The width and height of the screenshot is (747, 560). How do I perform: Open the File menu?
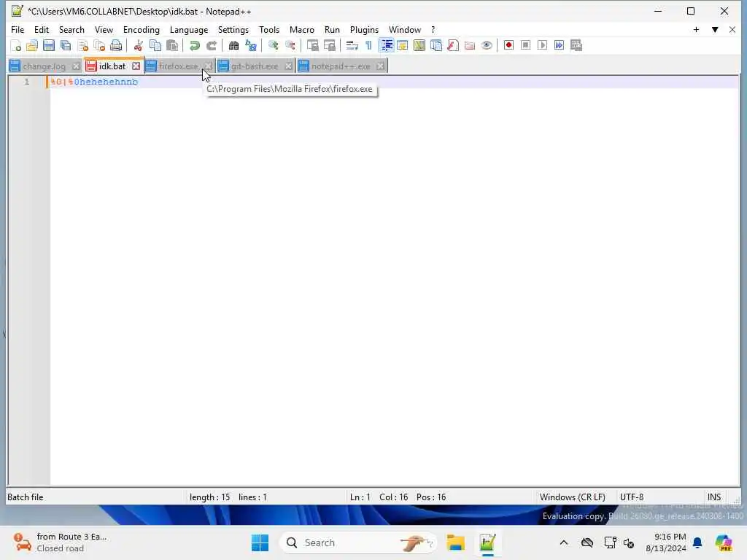(x=18, y=29)
